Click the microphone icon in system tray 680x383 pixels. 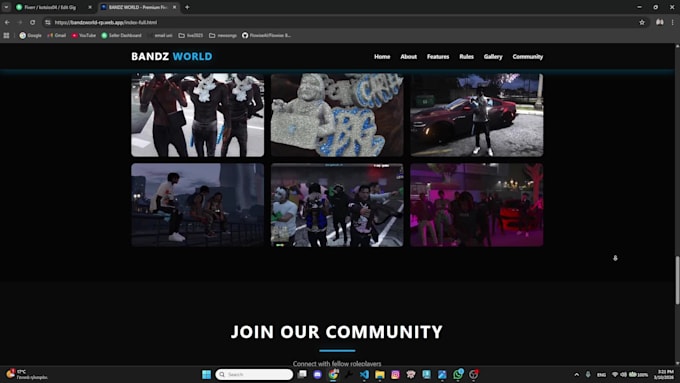coord(588,374)
